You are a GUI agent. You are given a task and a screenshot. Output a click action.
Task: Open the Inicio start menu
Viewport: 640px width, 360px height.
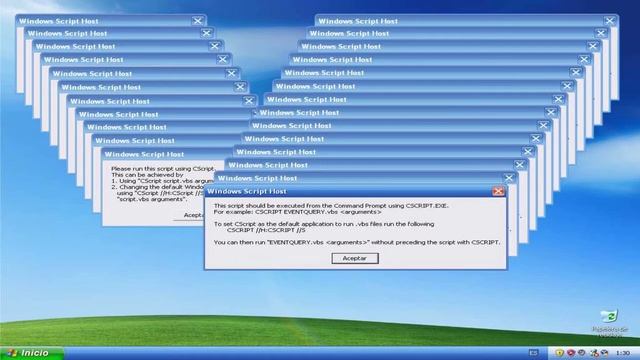pyautogui.click(x=32, y=353)
